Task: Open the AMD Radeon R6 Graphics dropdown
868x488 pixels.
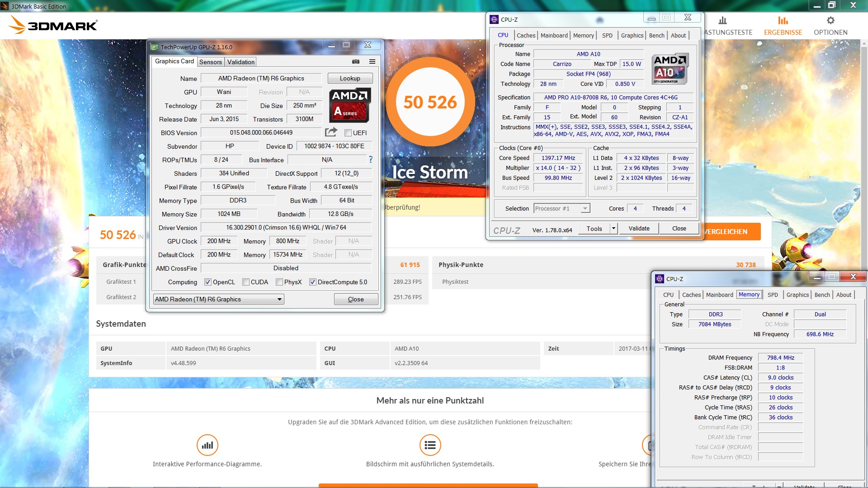Action: (x=219, y=299)
